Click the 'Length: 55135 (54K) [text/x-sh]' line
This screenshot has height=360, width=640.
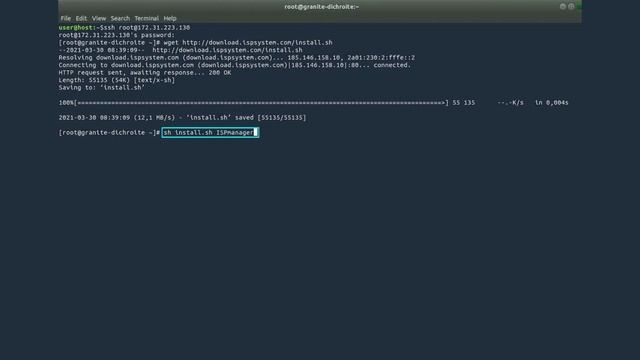[x=117, y=80]
